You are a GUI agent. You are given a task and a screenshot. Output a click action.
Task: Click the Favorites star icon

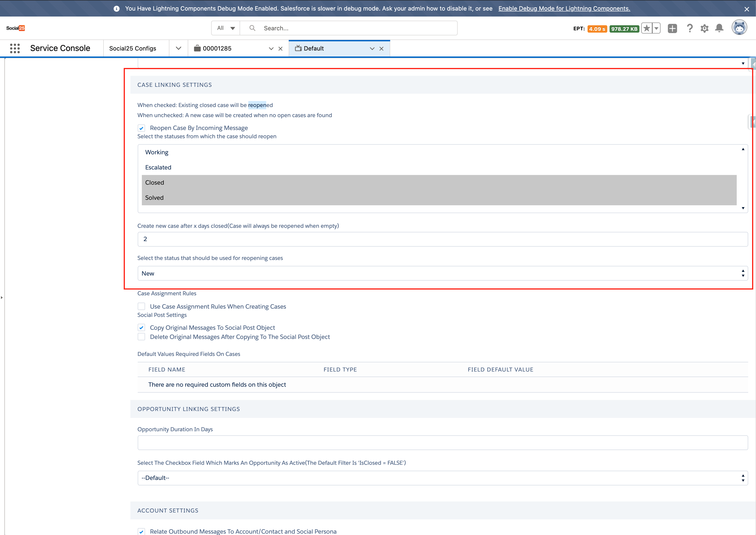[647, 28]
